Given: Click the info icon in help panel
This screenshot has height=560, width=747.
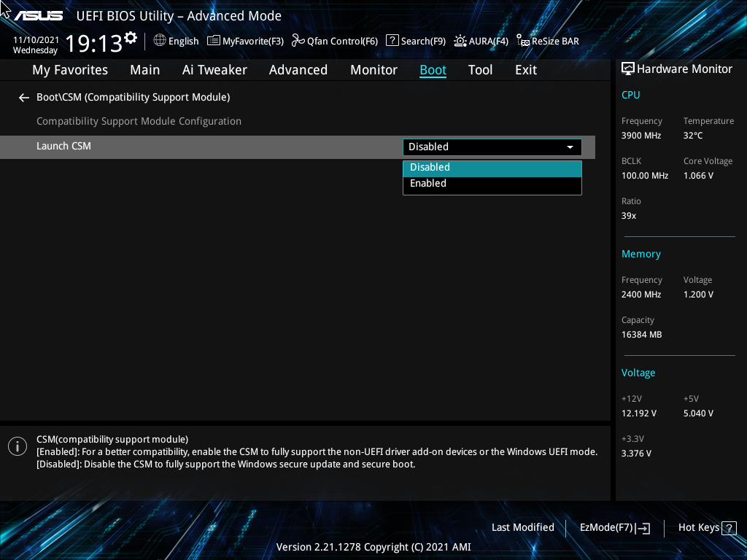Looking at the screenshot, I should (18, 446).
